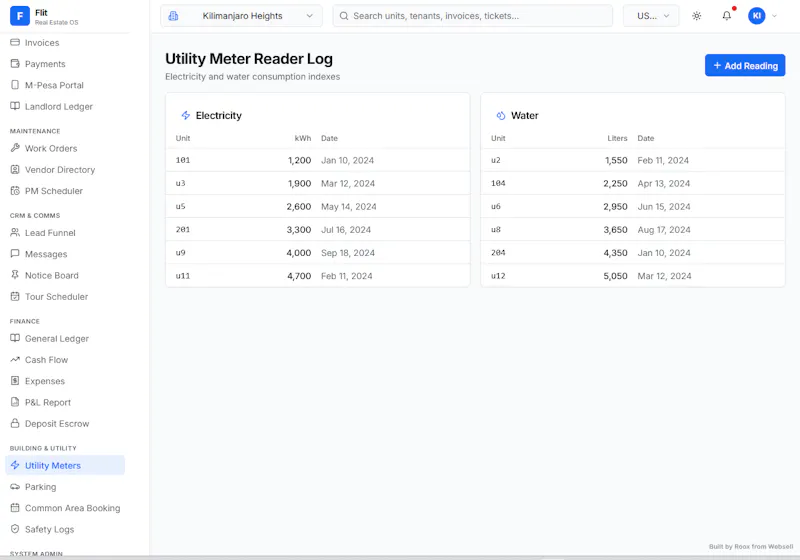Select water row for unit u2

pyautogui.click(x=633, y=160)
